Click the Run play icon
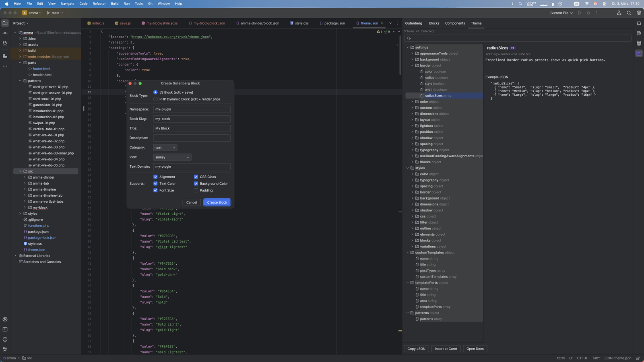This screenshot has width=644, height=362. coord(580,13)
